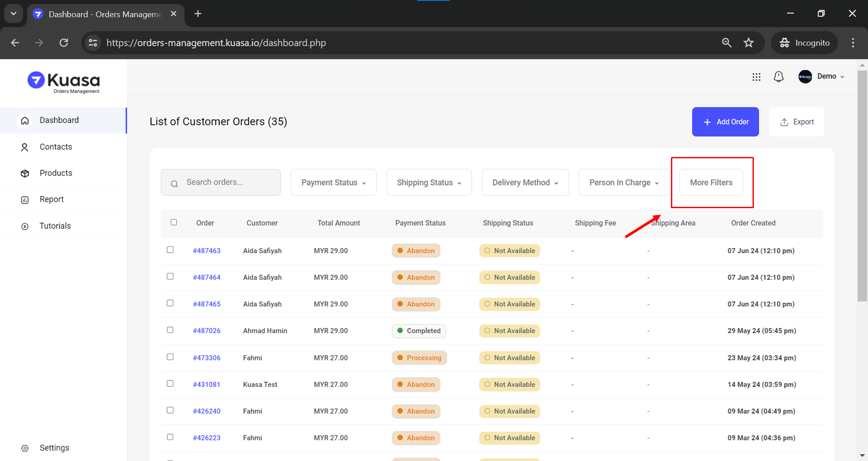
Task: Click the Add Order button
Action: pyautogui.click(x=725, y=122)
